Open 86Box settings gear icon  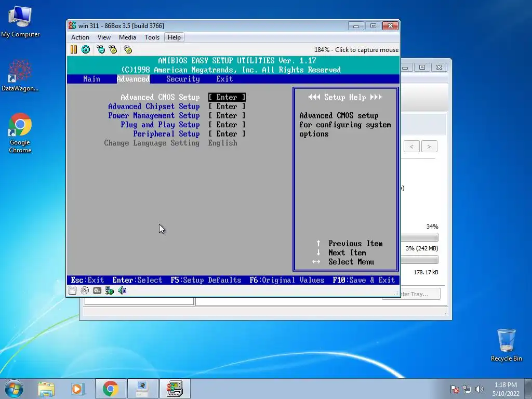point(128,49)
